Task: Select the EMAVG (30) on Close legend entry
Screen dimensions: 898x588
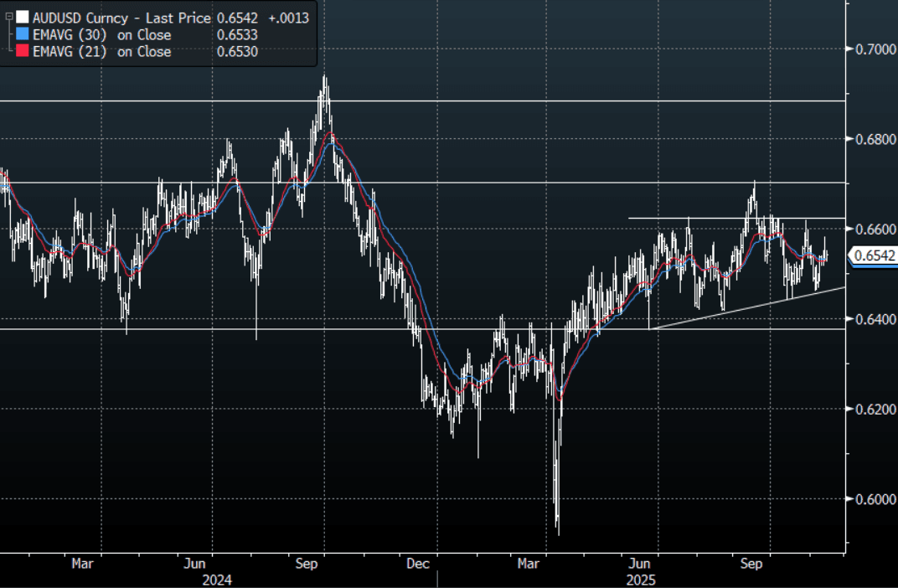Action: [101, 34]
